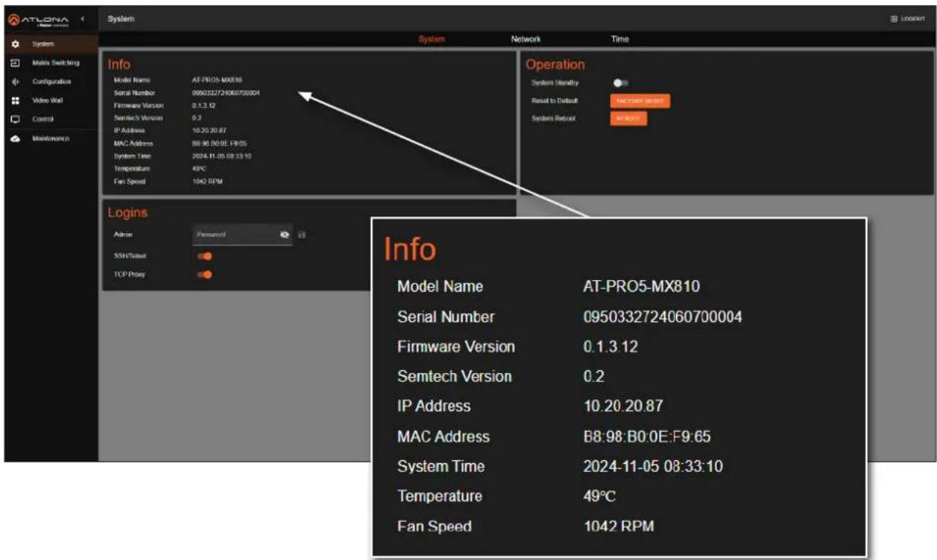Click the System Reboot label

pos(554,119)
